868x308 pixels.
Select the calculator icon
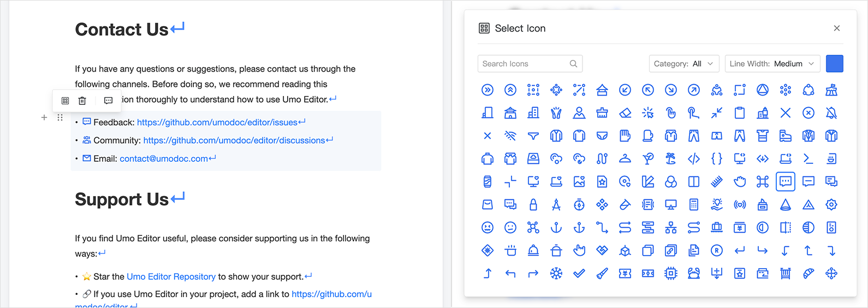click(694, 205)
